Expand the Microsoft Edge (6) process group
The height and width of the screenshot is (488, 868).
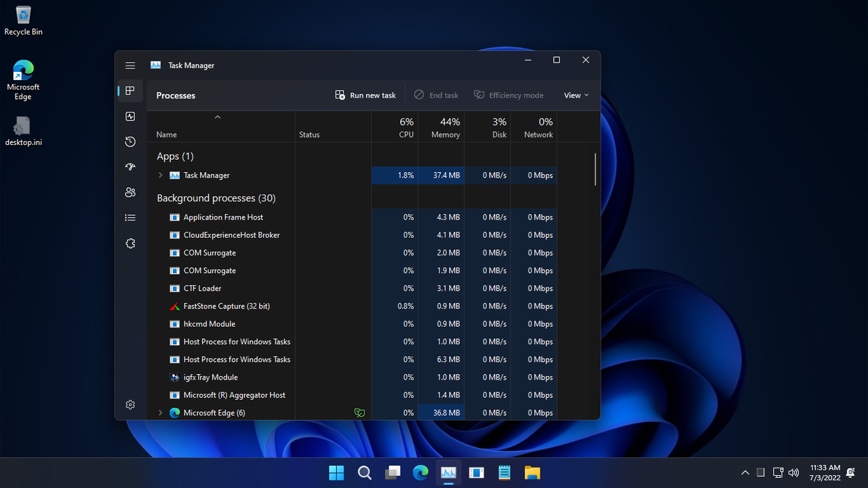tap(161, 413)
